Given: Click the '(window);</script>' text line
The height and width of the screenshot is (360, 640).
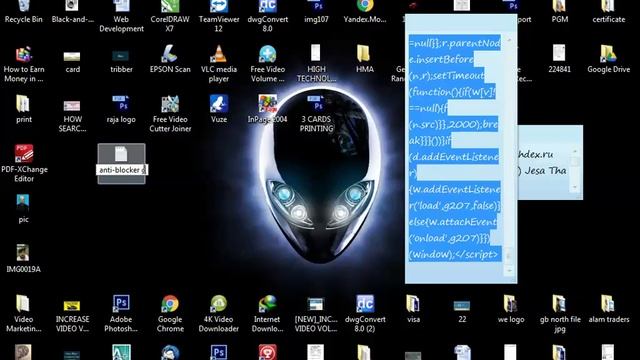Looking at the screenshot, I should (x=454, y=254).
